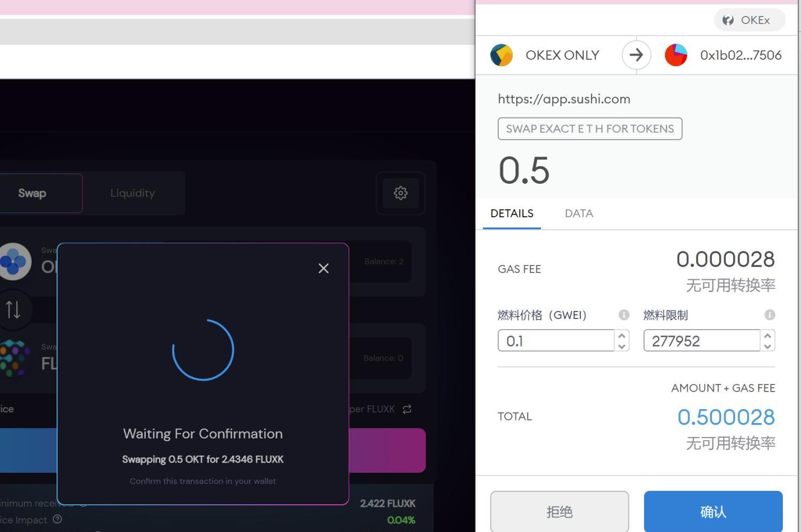Switch to the DATA tab

pos(579,214)
